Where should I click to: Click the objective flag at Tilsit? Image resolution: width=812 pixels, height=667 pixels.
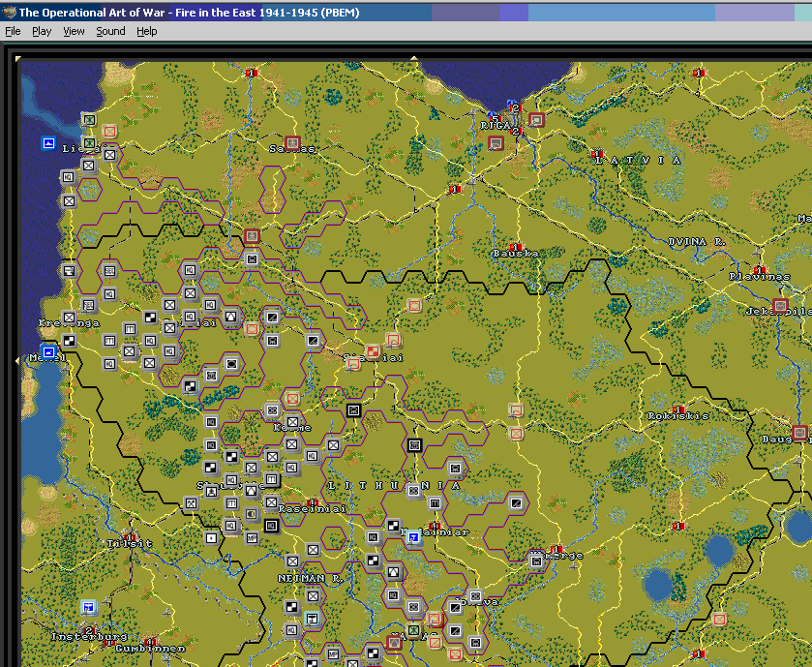click(130, 537)
